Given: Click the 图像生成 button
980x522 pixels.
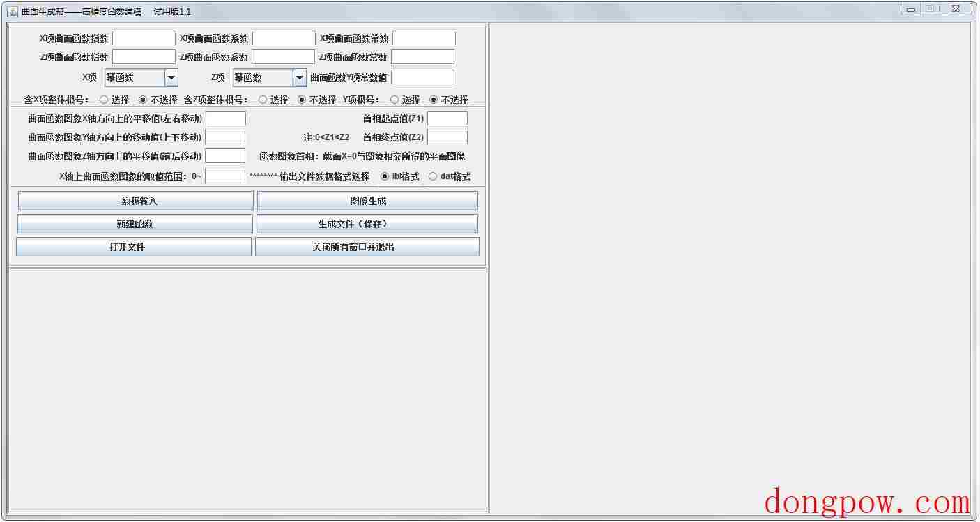Looking at the screenshot, I should tap(367, 201).
